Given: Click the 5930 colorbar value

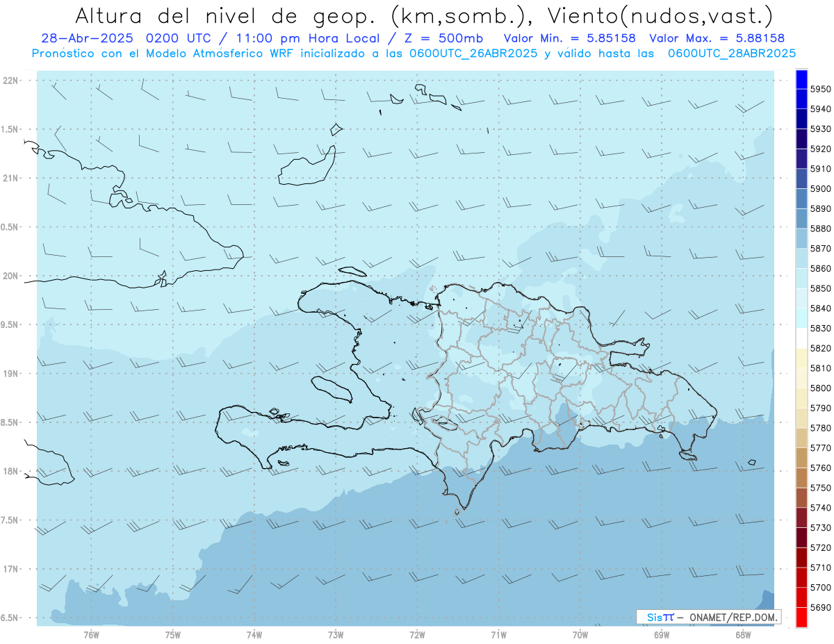Looking at the screenshot, I should 821,129.
